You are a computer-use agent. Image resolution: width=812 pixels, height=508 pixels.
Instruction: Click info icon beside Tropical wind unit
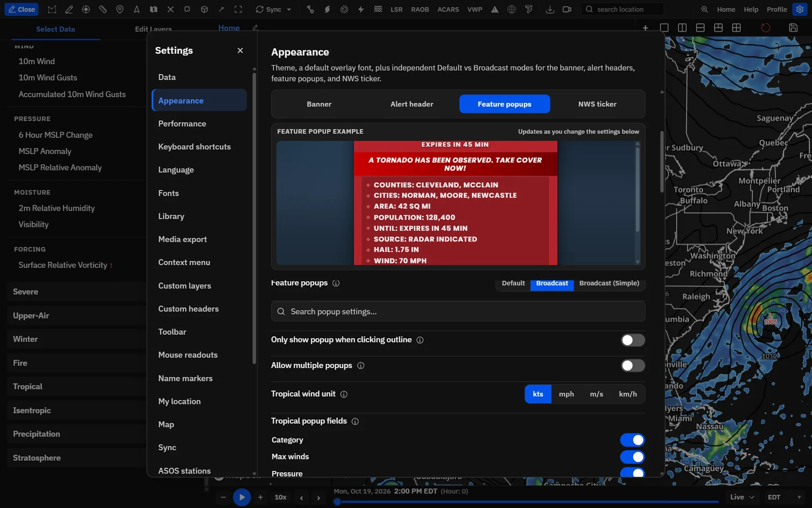click(344, 394)
